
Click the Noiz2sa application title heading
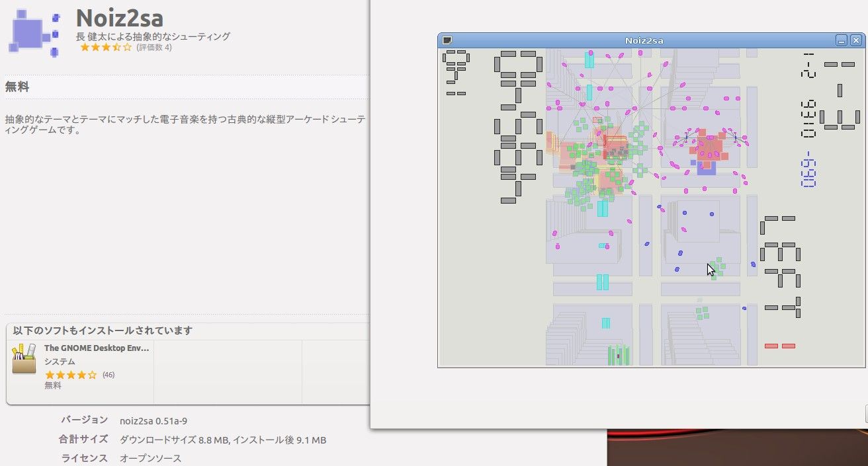(120, 18)
